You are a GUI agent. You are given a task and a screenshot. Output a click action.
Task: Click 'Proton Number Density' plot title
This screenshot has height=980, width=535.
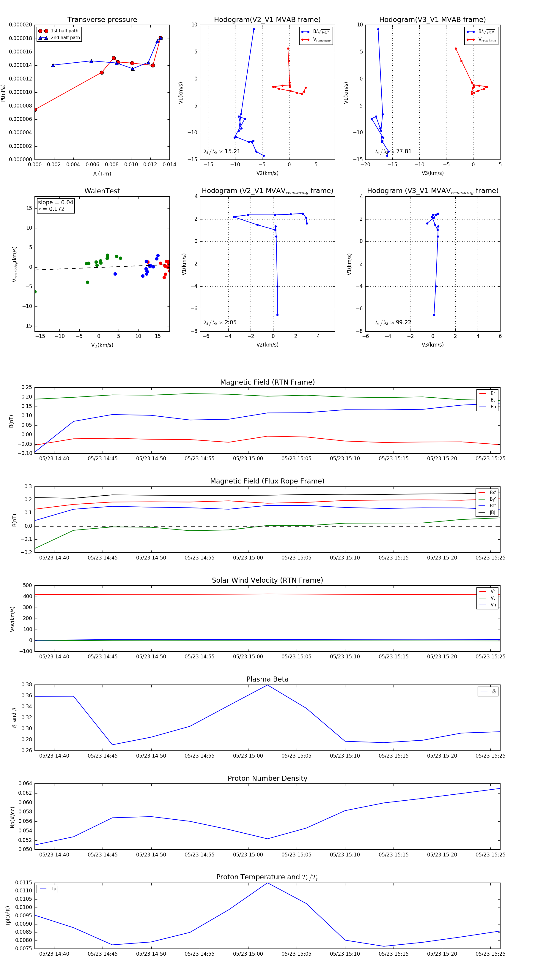coord(267,778)
